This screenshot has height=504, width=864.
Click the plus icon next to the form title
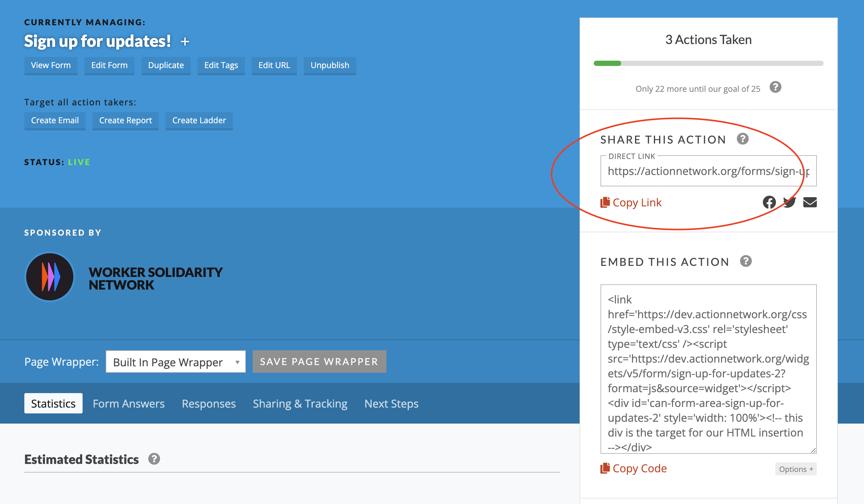[x=185, y=42]
